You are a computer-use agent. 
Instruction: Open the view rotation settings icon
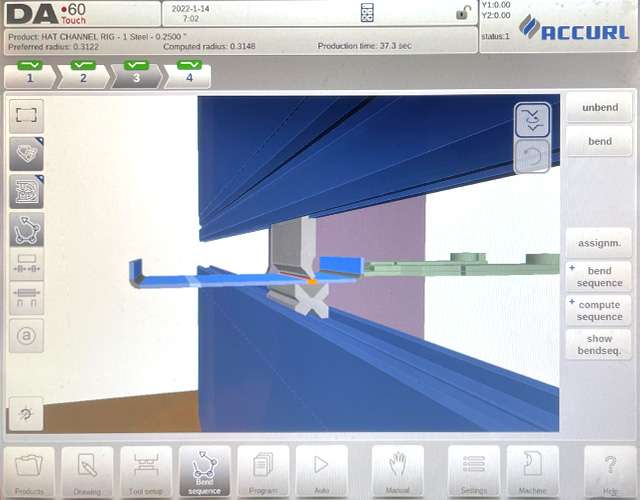click(x=26, y=413)
